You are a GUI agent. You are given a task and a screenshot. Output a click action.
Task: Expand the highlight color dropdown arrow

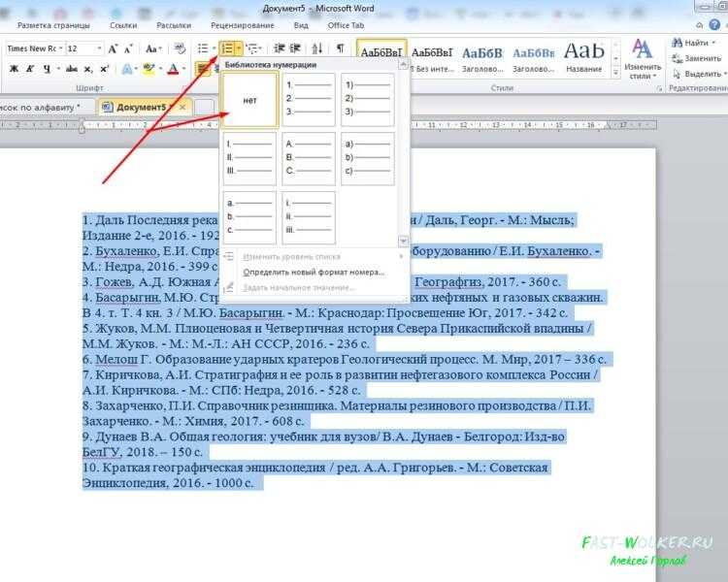[160, 69]
